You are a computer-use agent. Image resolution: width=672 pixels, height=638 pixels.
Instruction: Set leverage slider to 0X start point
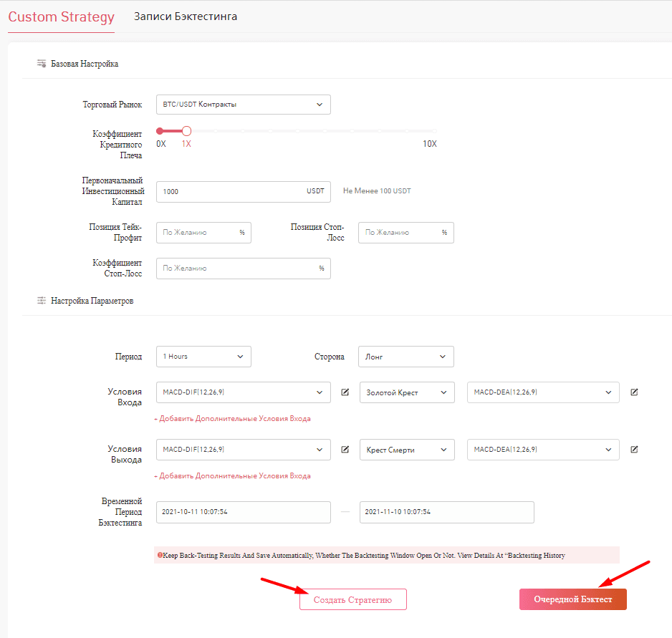tap(160, 131)
